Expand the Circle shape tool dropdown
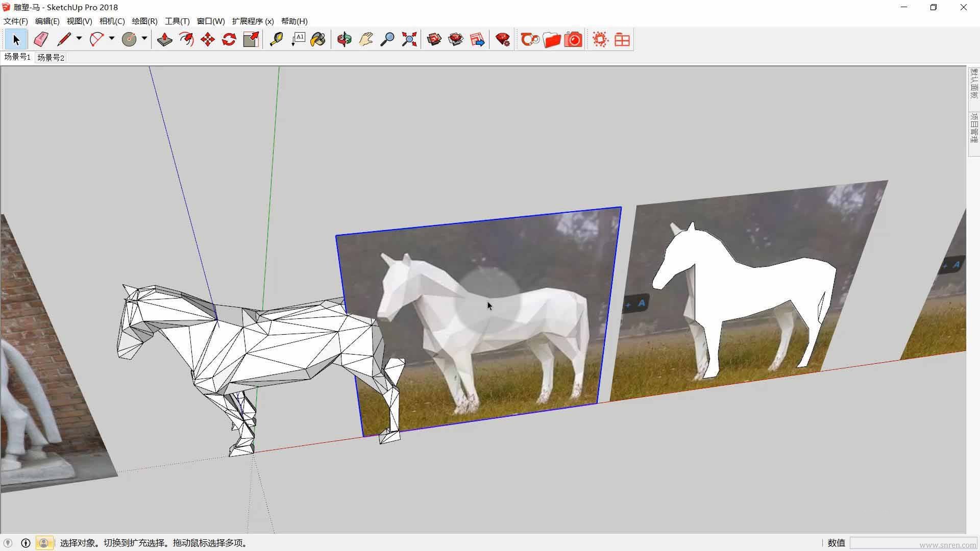This screenshot has height=551, width=980. (144, 38)
